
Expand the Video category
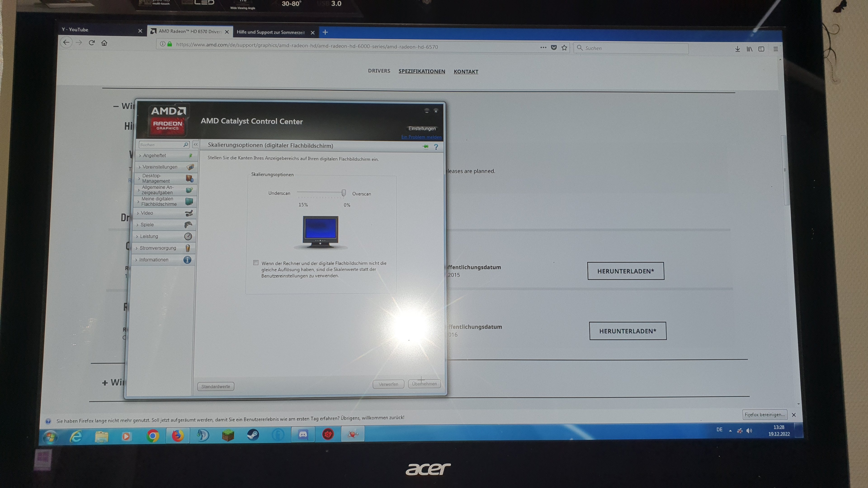(147, 213)
